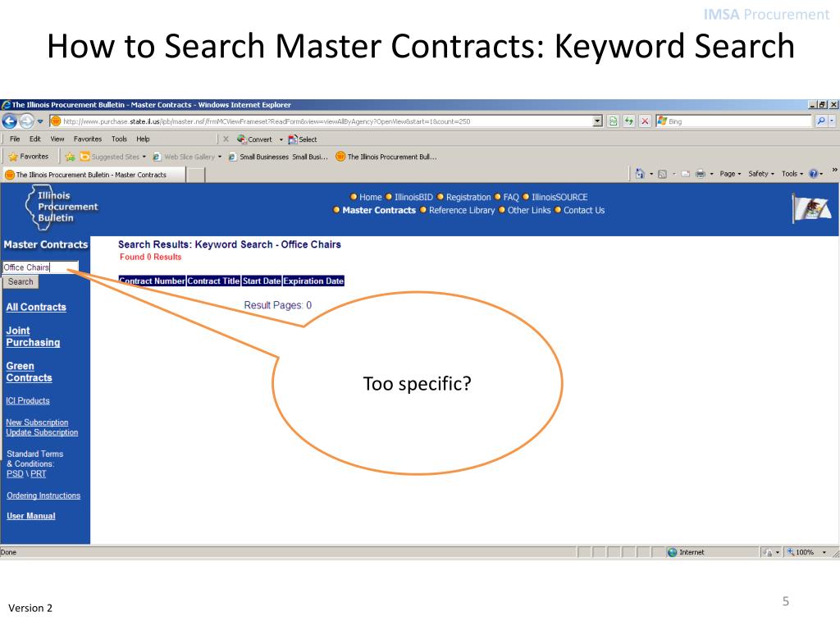This screenshot has height=630, width=840.
Task: Open the Reference Library navigation link
Action: coord(462,211)
